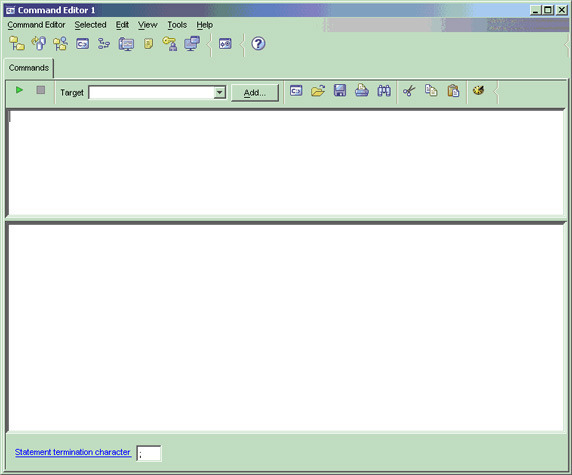Click the Help question mark icon
The image size is (572, 475).
(258, 44)
